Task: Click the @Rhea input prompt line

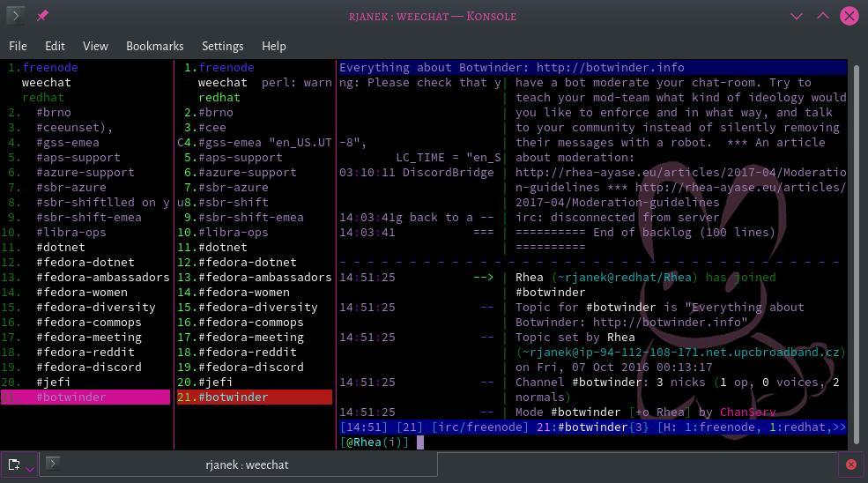Action: pos(592,442)
